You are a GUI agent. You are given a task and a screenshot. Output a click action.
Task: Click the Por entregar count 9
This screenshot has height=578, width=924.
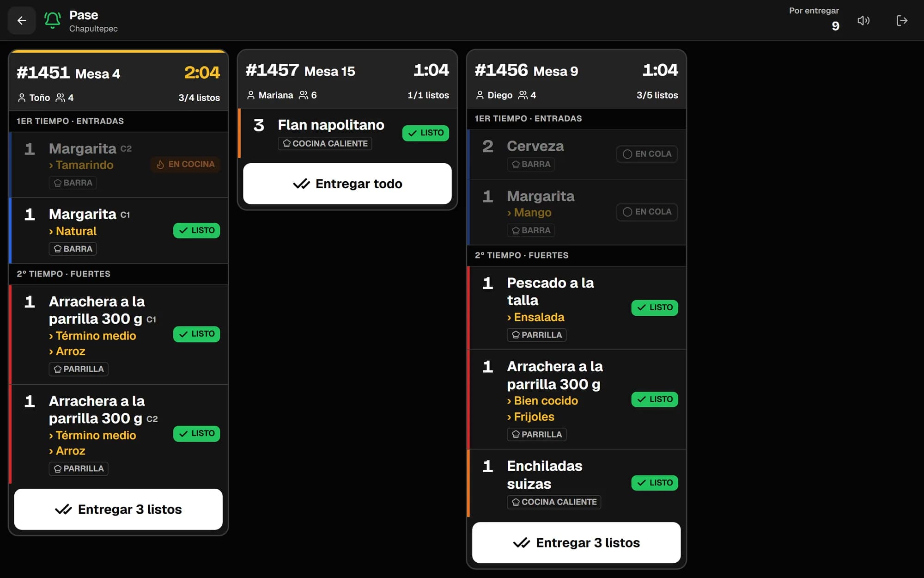[835, 26]
